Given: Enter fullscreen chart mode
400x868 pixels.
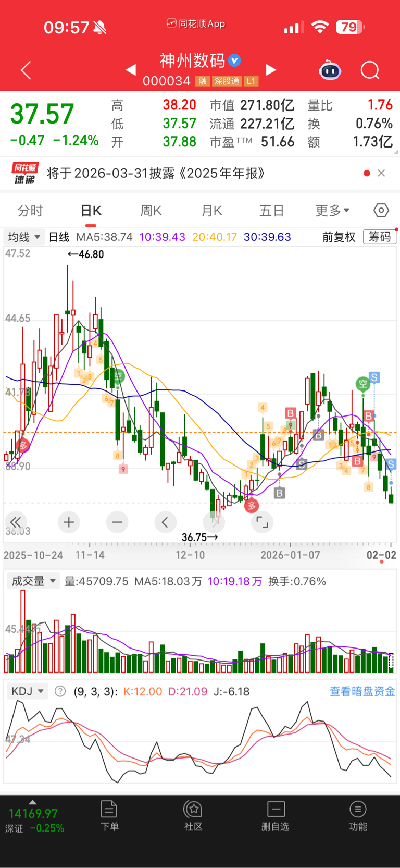Looking at the screenshot, I should pyautogui.click(x=262, y=522).
